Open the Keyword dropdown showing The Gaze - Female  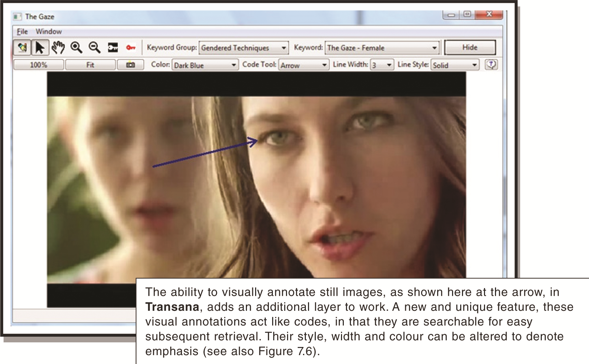coord(382,48)
